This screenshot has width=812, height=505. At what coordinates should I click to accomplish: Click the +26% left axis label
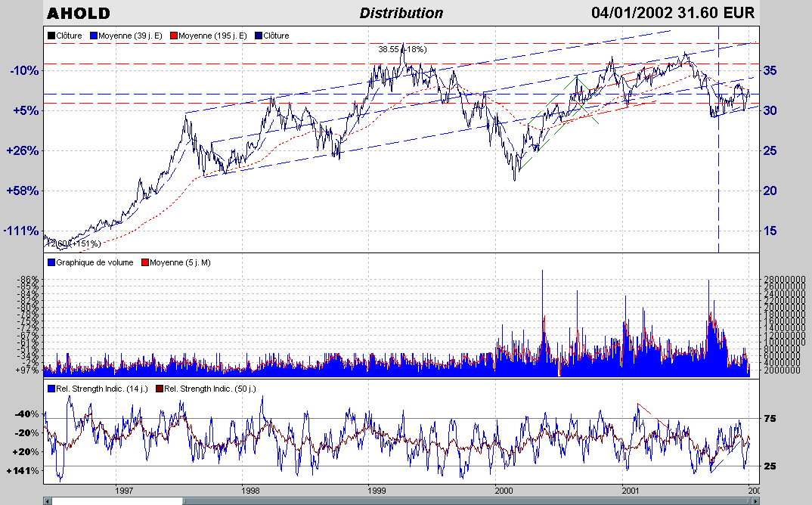click(23, 150)
